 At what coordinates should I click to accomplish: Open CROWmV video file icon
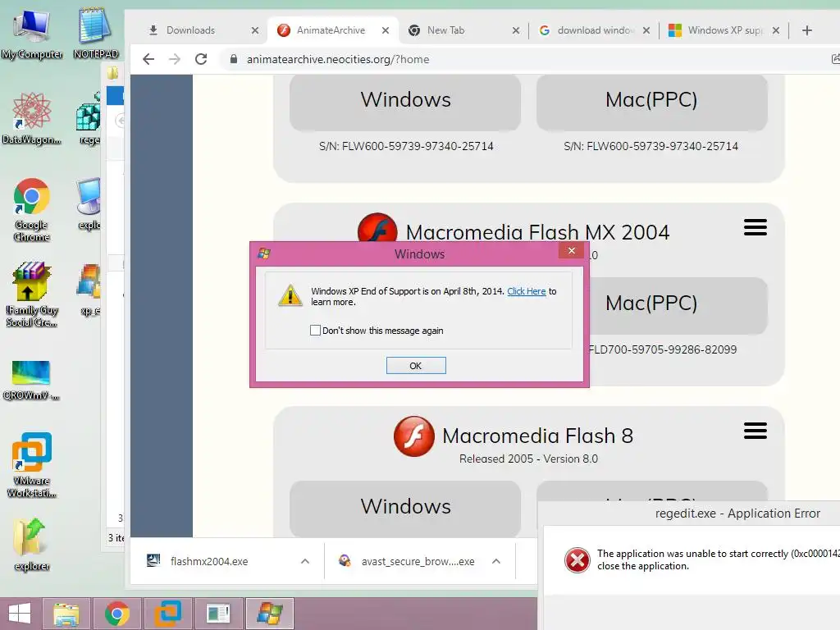click(x=32, y=381)
